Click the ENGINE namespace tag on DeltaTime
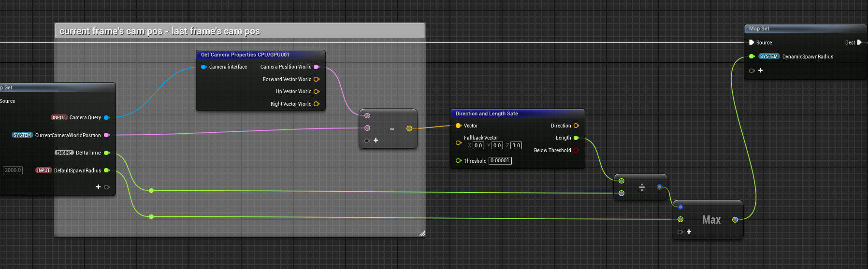 (x=64, y=153)
